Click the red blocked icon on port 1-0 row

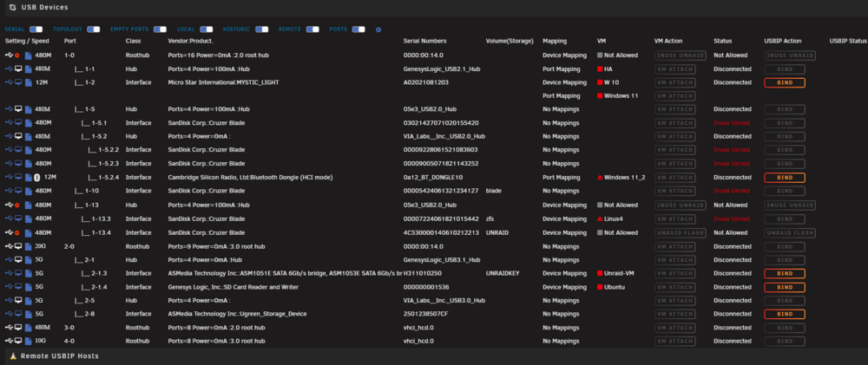(x=17, y=55)
